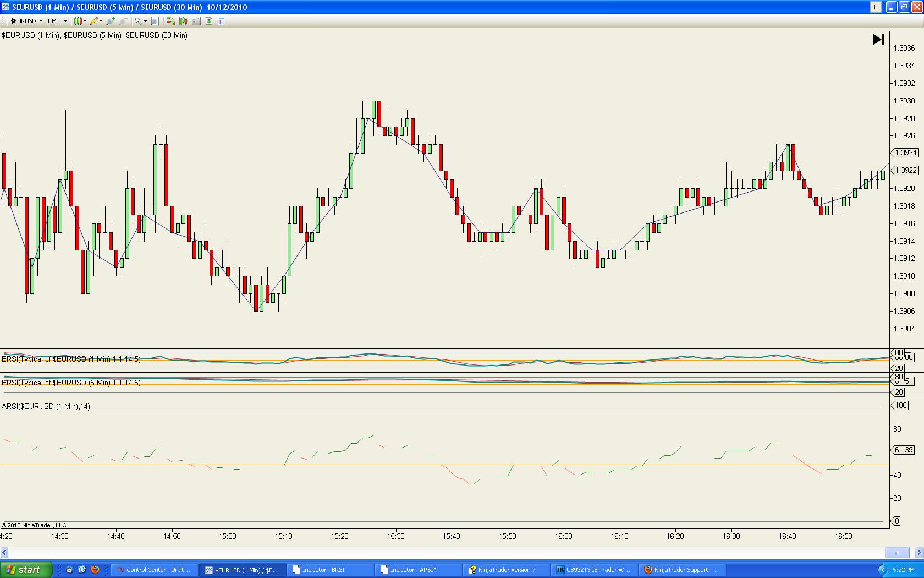This screenshot has width=924, height=578.
Task: Click the 16:00 time axis label
Action: tap(564, 536)
